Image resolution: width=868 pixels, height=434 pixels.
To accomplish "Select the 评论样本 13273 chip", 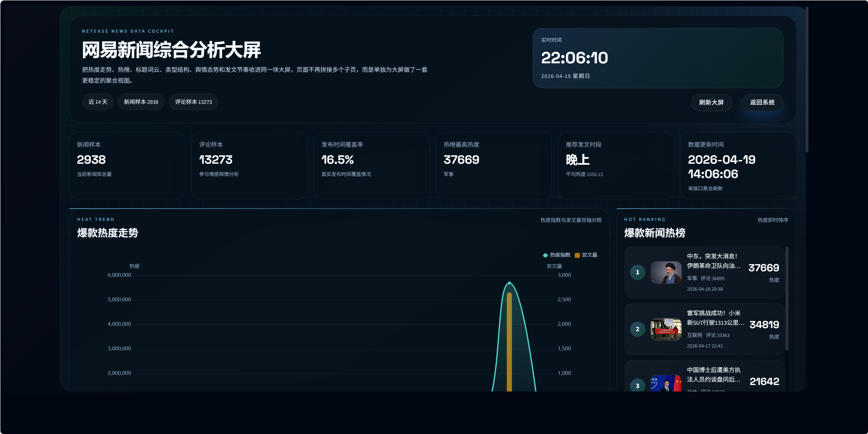I will pos(193,102).
